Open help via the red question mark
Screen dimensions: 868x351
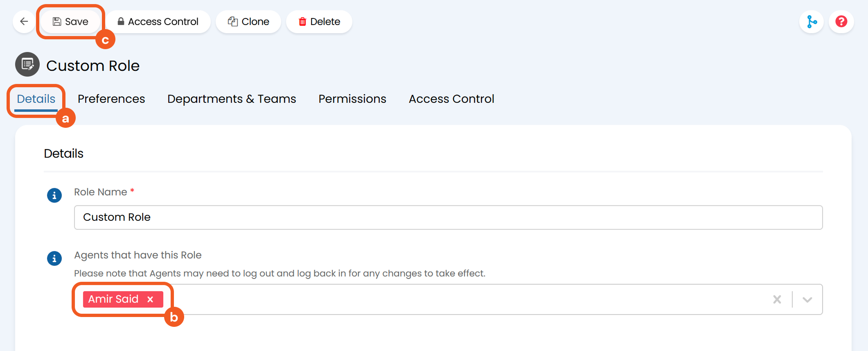[841, 22]
